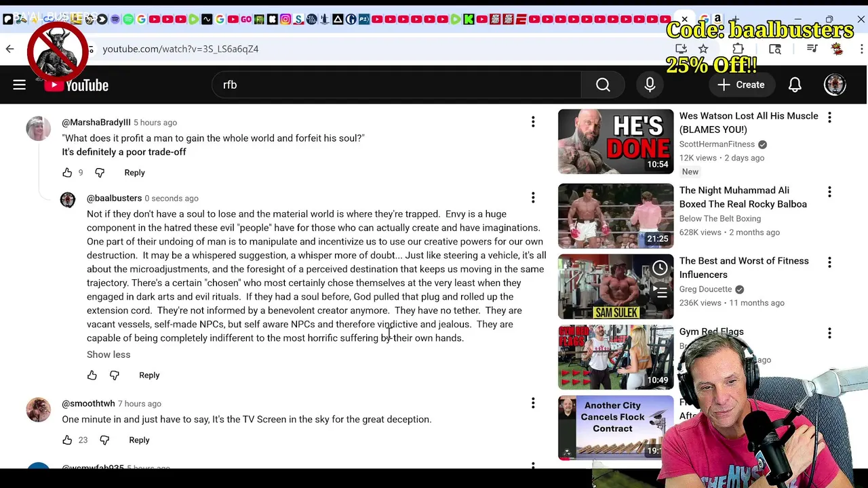Open the browser media control icon

click(x=812, y=49)
